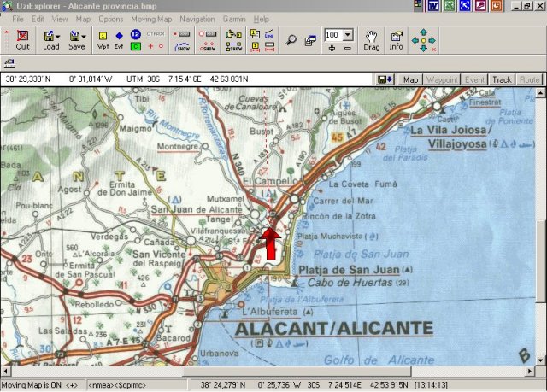Click the horizontal map scrollbar
This screenshot has height=392, width=547.
click(x=256, y=372)
